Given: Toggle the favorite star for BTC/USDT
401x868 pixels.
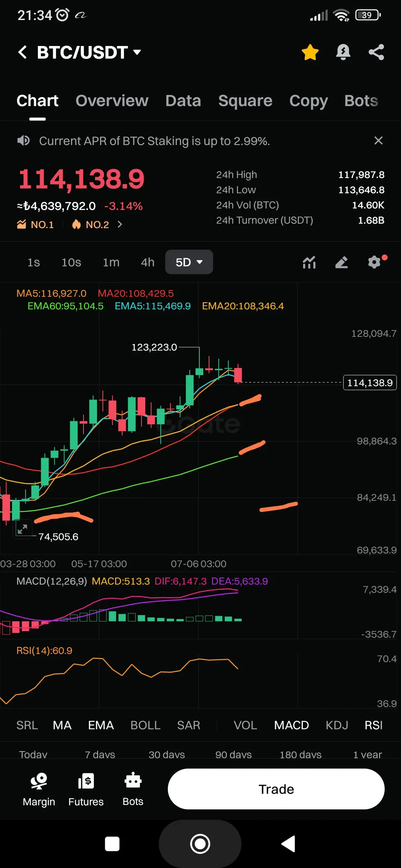Looking at the screenshot, I should coord(310,52).
